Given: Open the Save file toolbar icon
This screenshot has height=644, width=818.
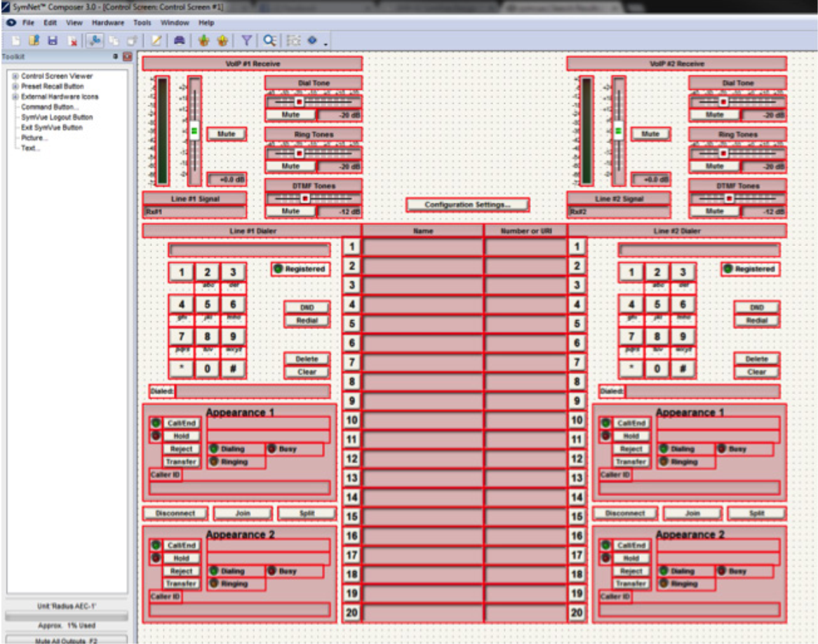Looking at the screenshot, I should (x=53, y=41).
